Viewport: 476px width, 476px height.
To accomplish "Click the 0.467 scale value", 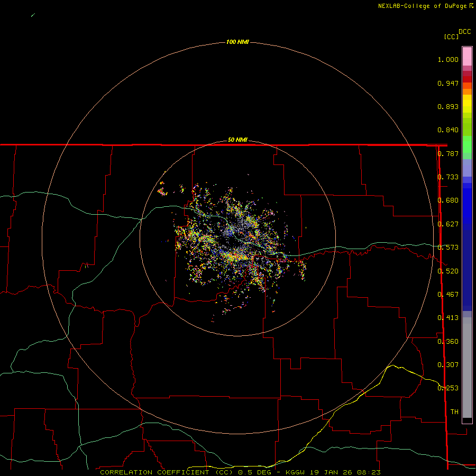I will (448, 295).
